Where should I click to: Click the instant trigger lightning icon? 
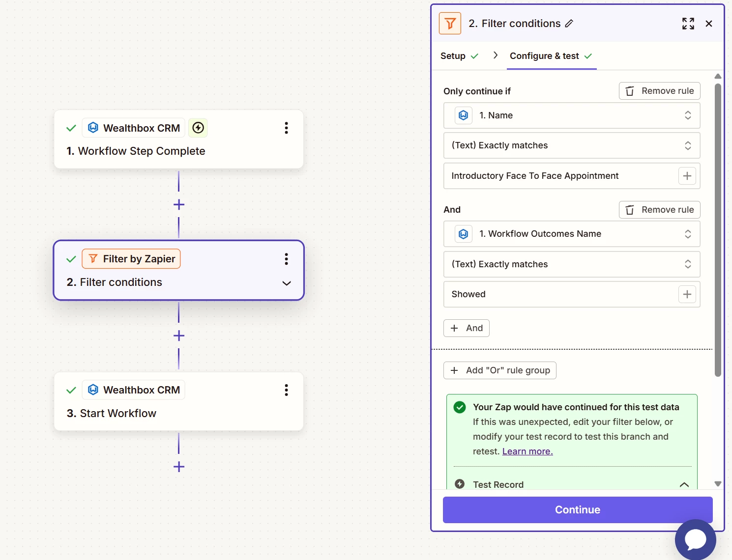(x=198, y=128)
